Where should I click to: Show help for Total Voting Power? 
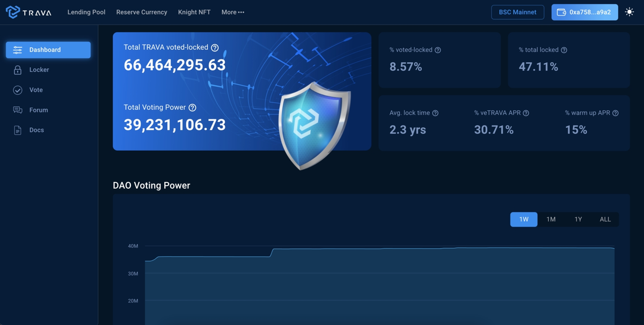coord(192,108)
